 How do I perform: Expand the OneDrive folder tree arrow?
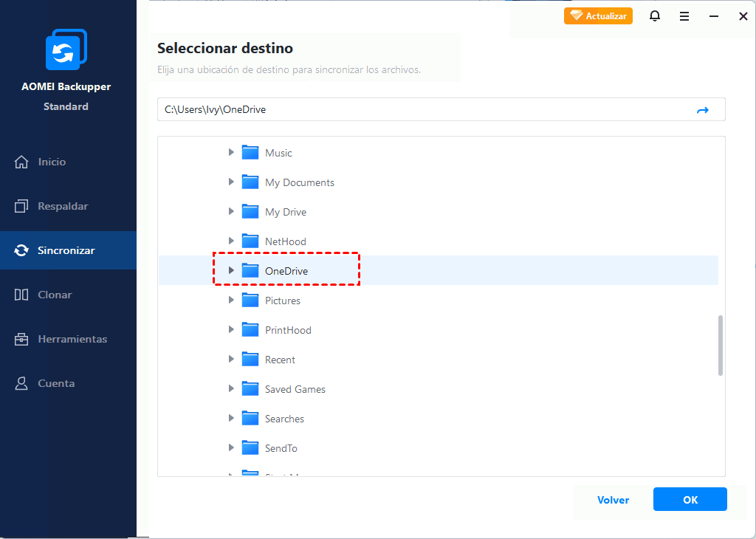(231, 271)
